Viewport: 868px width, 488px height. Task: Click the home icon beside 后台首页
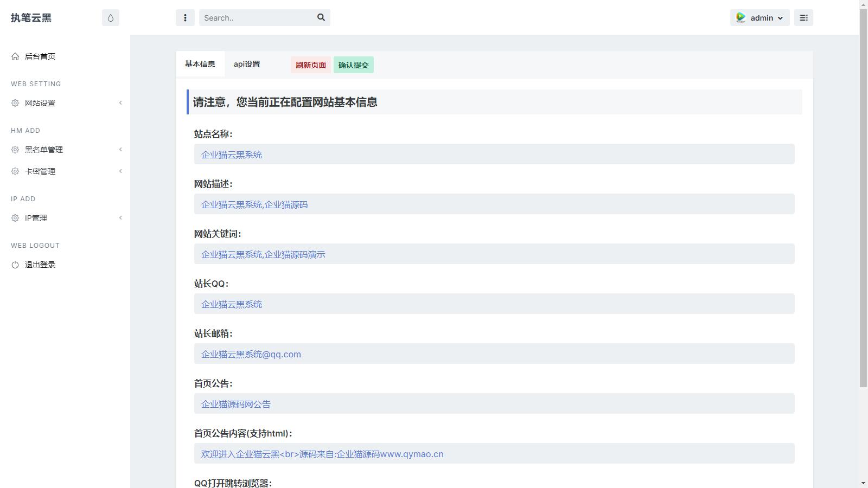pos(15,56)
